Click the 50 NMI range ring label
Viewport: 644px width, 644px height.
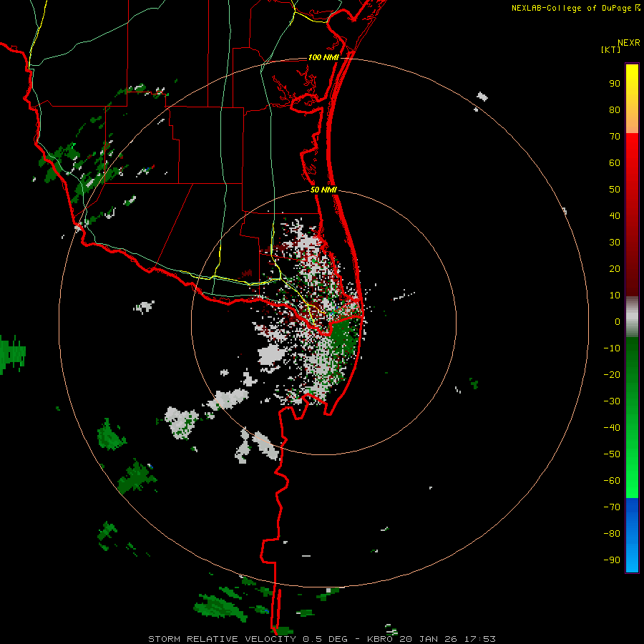323,190
